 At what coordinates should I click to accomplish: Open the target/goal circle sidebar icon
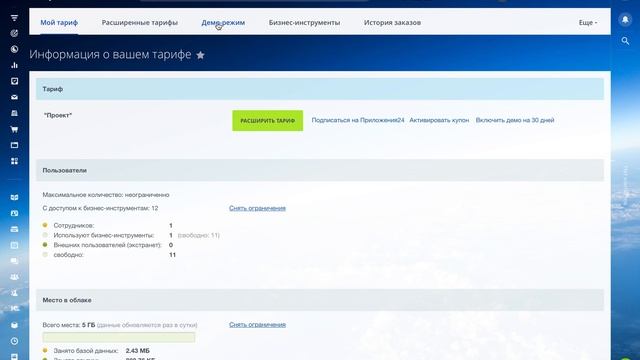(14, 33)
